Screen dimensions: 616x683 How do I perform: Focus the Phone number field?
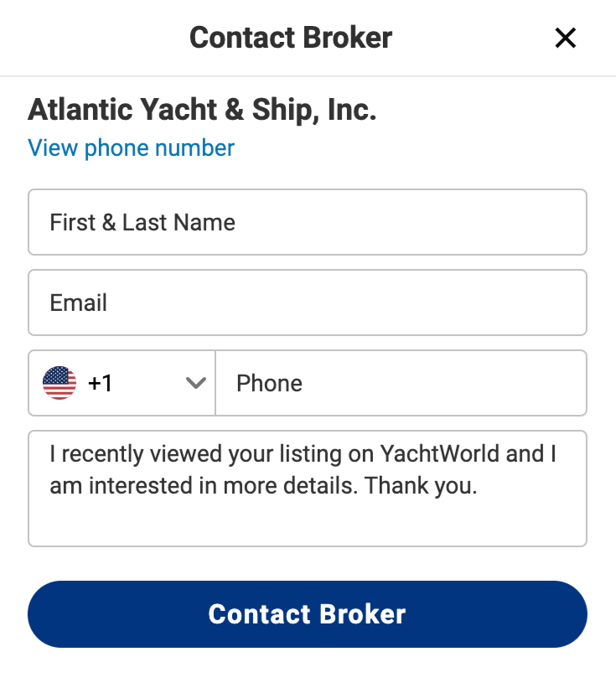click(x=401, y=383)
